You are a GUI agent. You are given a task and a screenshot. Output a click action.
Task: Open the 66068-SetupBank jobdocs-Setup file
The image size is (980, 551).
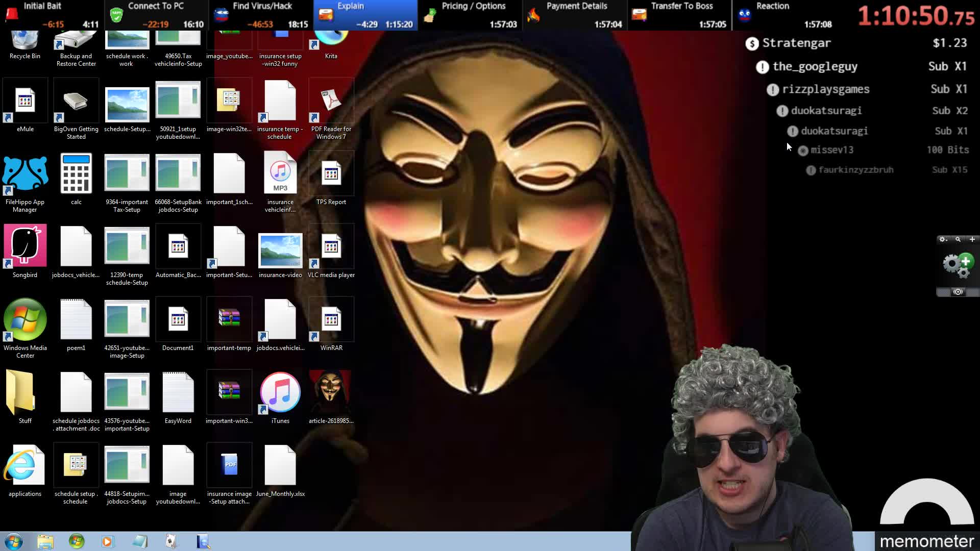click(178, 173)
